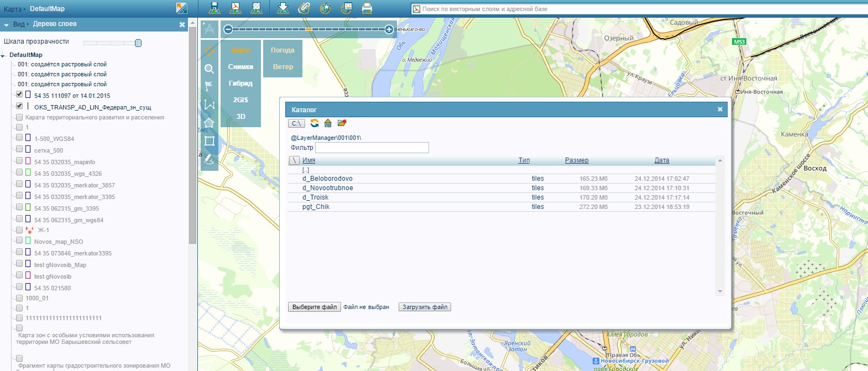Uncheck the '54 35 111097 от 14.01.2015' layer
This screenshot has height=371, width=868.
19,95
